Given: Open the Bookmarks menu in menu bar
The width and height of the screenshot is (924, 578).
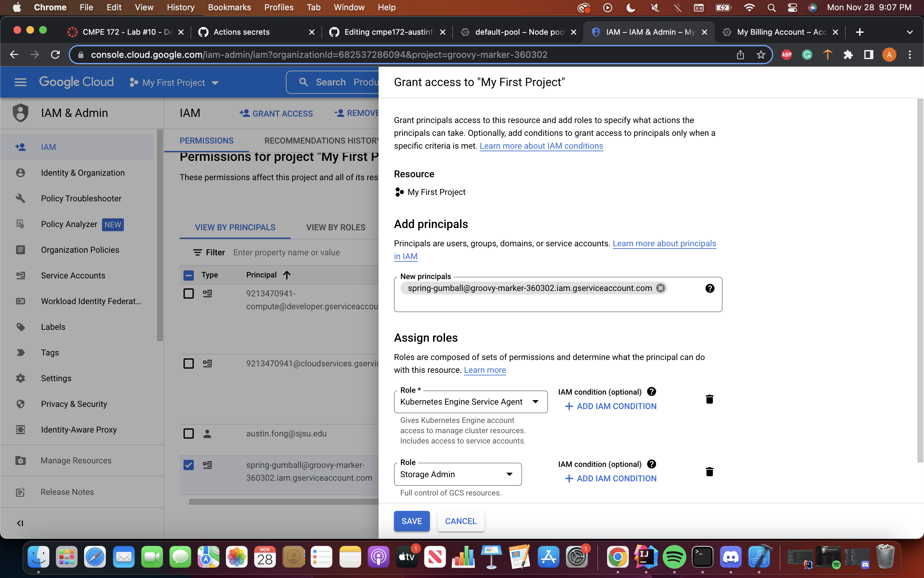Looking at the screenshot, I should (229, 7).
